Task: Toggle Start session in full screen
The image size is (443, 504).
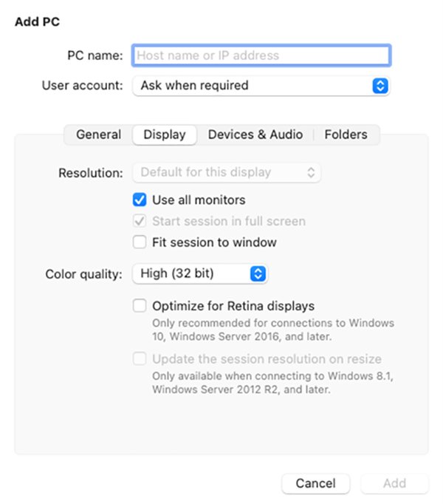Action: pyautogui.click(x=140, y=221)
